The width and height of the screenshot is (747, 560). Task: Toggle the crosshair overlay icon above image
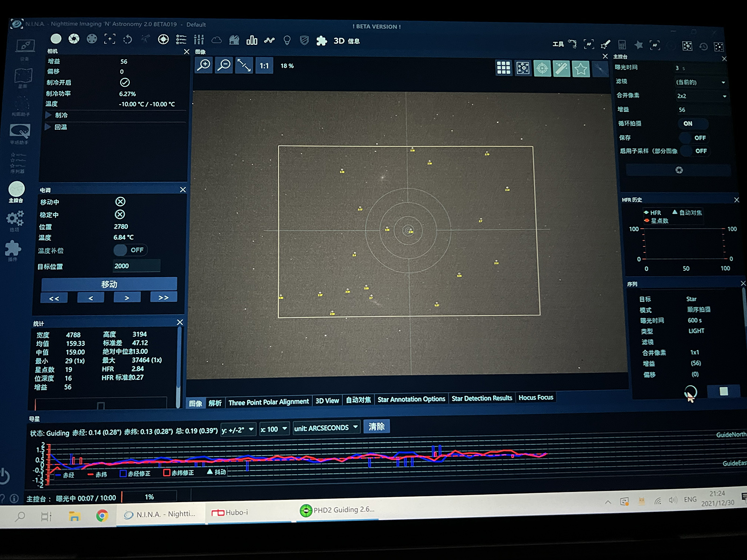pos(542,69)
